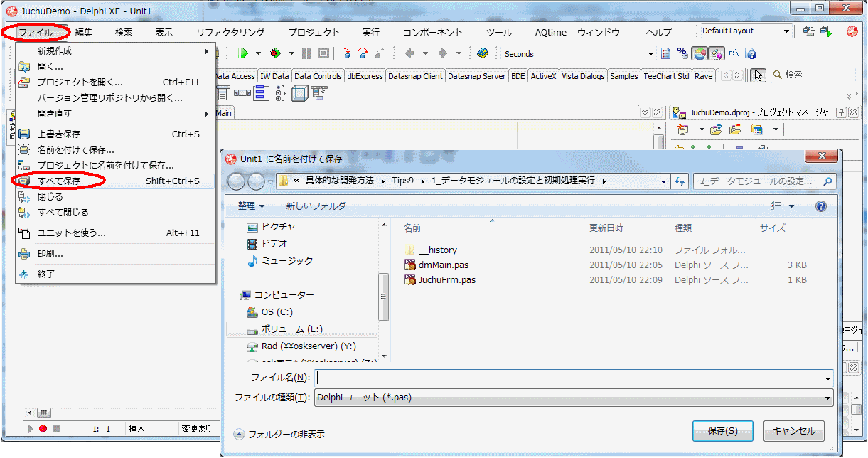Click the save desktop icon beside Default Layout

point(808,31)
